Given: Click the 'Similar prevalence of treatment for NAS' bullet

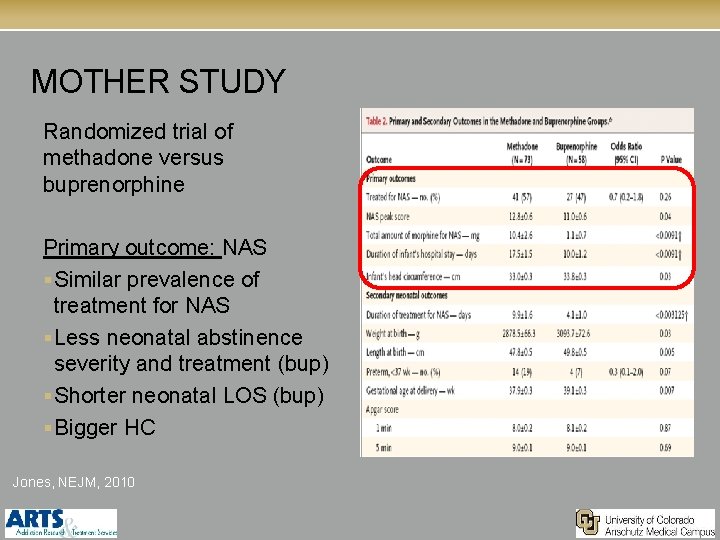Looking at the screenshot, I should pyautogui.click(x=156, y=292).
